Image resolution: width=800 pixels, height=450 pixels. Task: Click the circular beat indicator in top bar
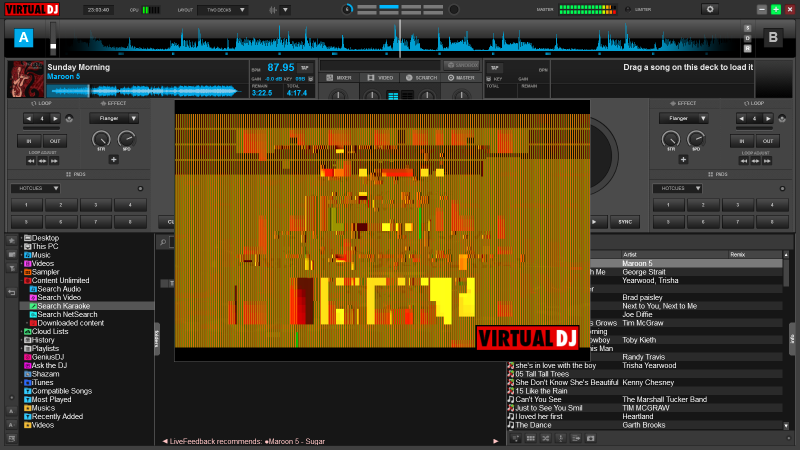[x=347, y=9]
